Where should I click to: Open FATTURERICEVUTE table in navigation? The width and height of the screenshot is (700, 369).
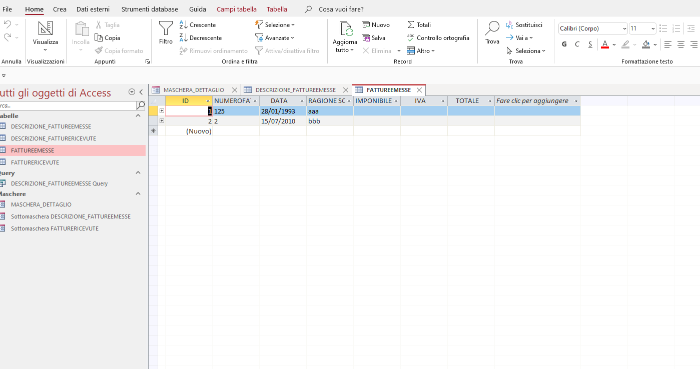pos(35,162)
